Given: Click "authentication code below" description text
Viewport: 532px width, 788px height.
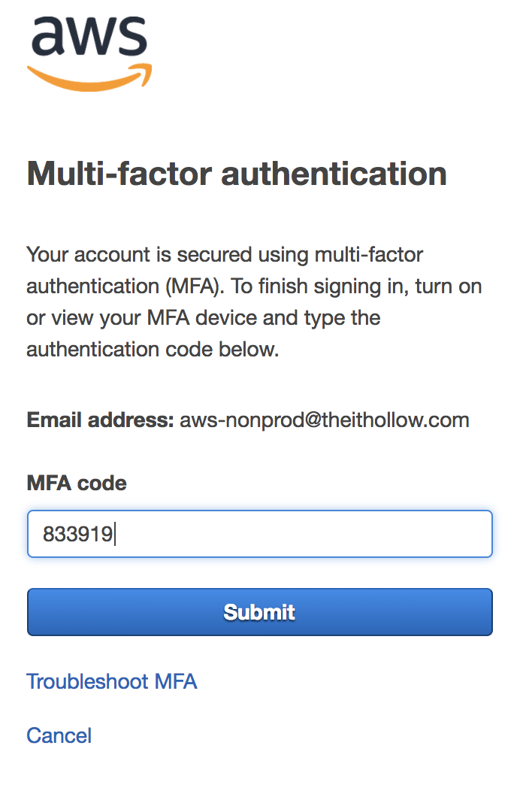Looking at the screenshot, I should click(x=153, y=350).
